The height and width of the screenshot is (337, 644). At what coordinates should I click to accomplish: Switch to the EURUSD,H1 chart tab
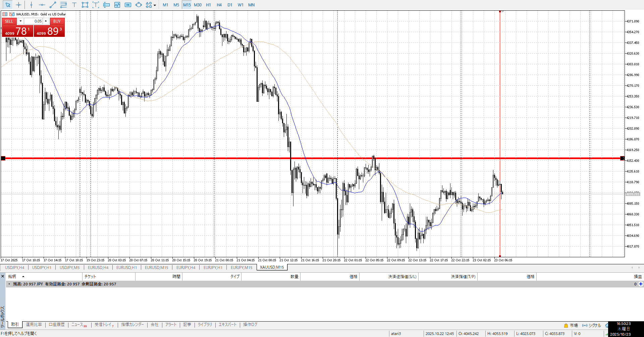[x=126, y=267]
